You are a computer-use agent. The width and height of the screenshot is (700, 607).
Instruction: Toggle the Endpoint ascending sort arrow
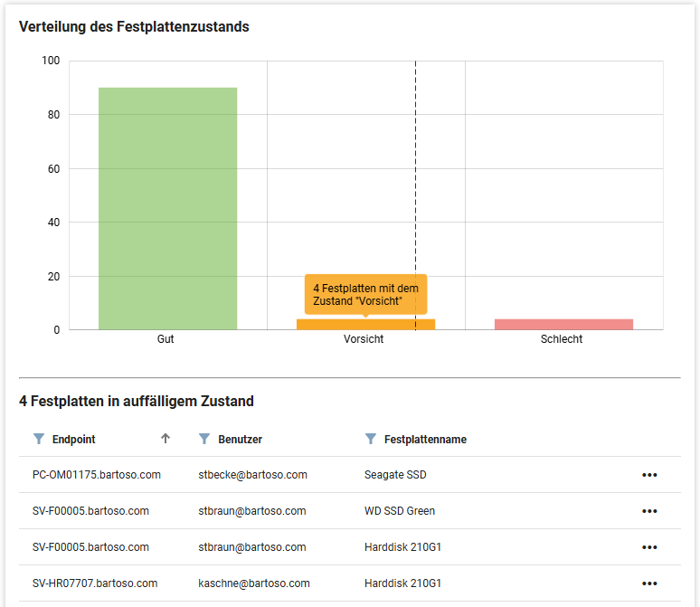[166, 439]
